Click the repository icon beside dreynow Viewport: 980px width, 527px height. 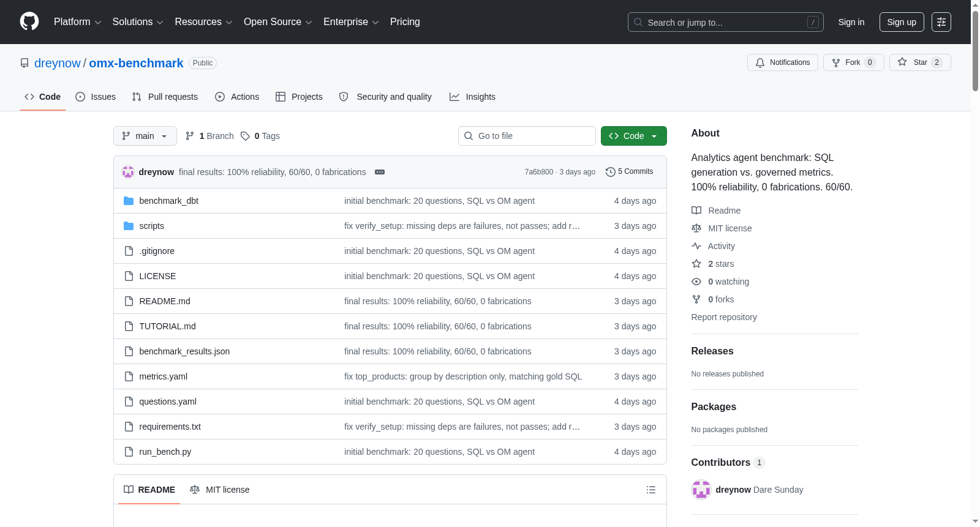click(24, 63)
